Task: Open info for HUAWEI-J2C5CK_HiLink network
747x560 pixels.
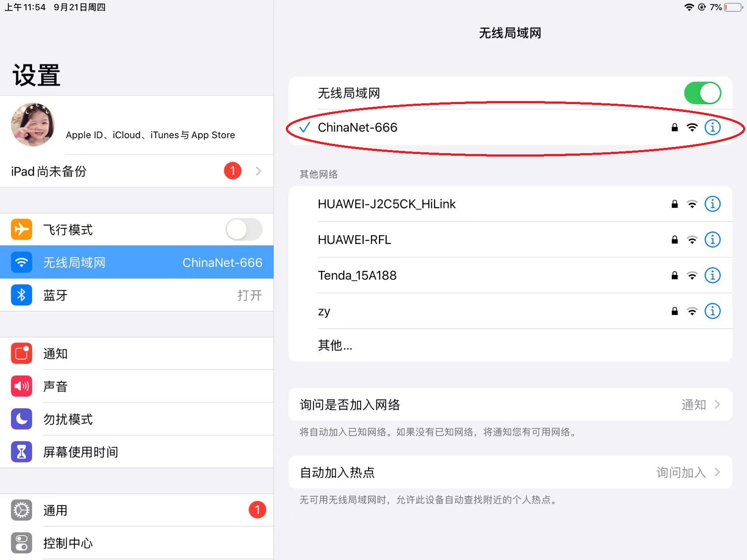Action: point(712,204)
